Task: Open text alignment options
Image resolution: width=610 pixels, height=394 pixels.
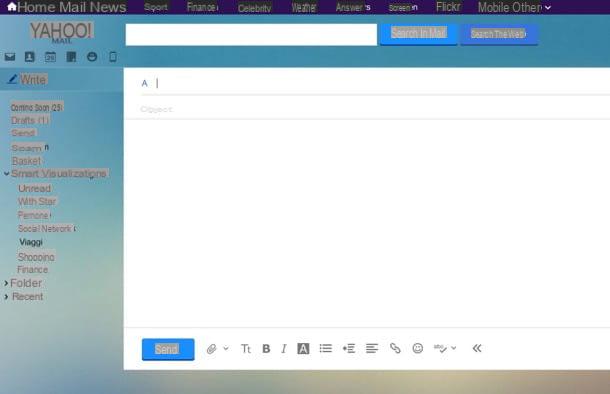Action: 372,348
